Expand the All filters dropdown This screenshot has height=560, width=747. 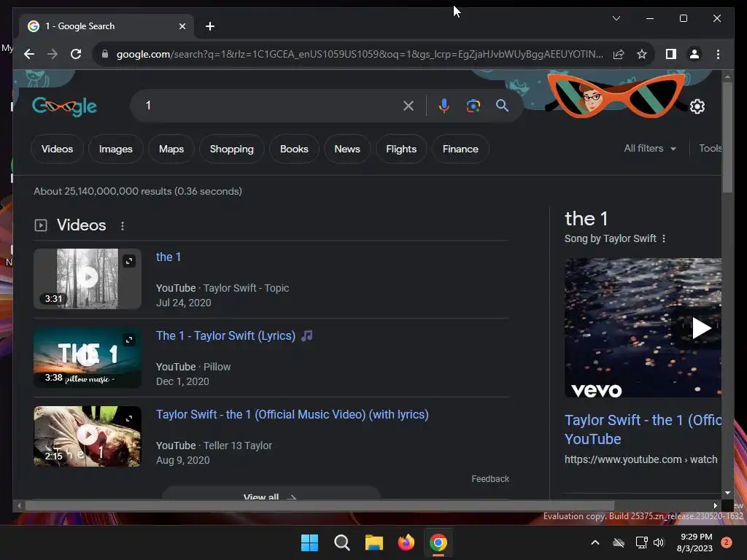click(650, 149)
